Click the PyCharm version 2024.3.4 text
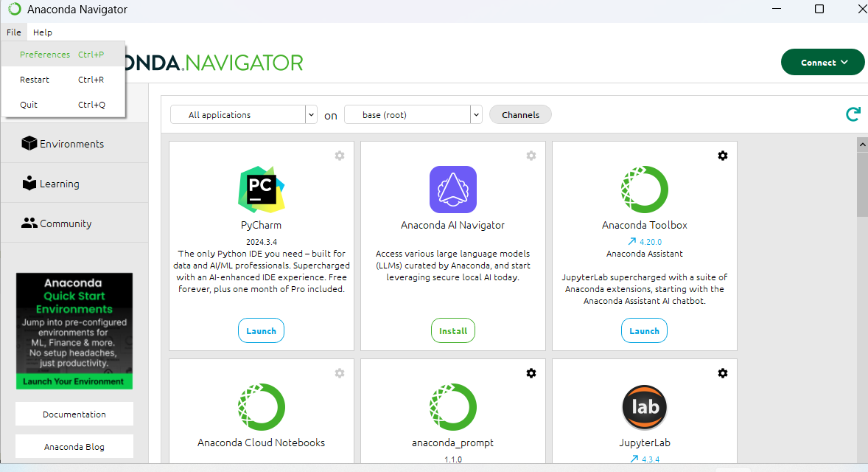 (x=262, y=242)
